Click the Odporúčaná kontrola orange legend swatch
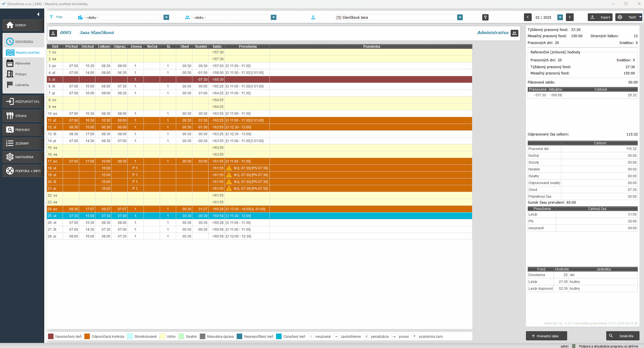644x348 pixels. point(87,336)
